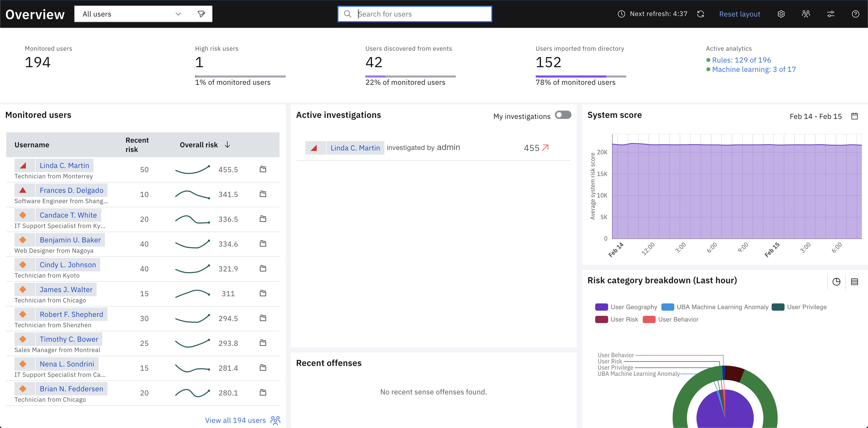
Task: Click Reset layout link
Action: 740,14
